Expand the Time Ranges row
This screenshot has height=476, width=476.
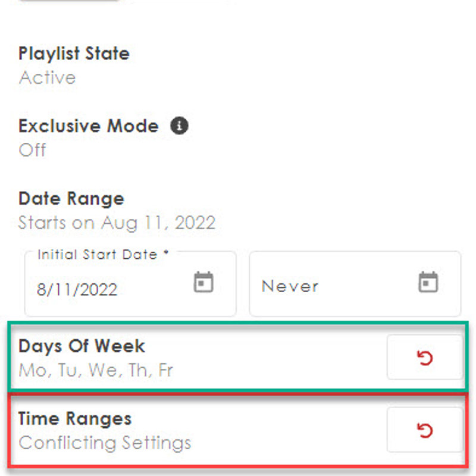click(x=75, y=419)
